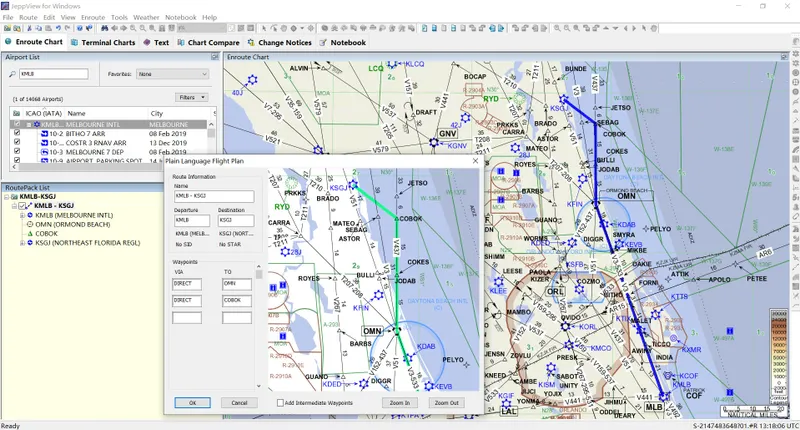Click the Copy icon in toolbar
Viewport: 800px width, 430px height.
[x=38, y=28]
